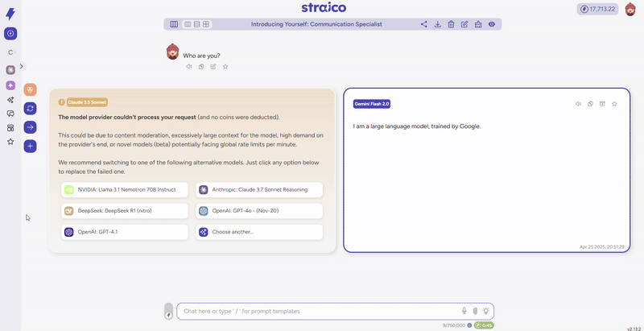Copy the Gemini Flash response

click(590, 104)
